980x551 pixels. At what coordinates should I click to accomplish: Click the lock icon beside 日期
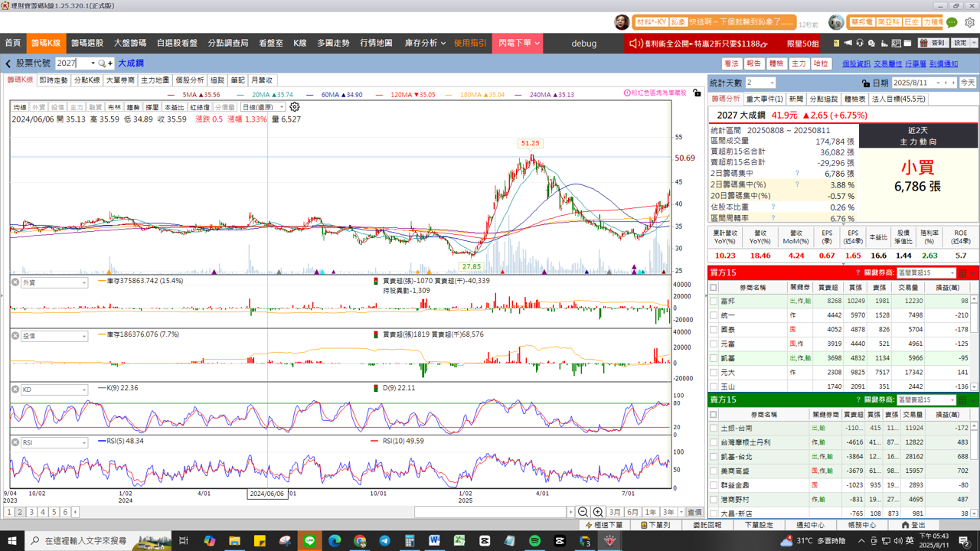pos(865,83)
